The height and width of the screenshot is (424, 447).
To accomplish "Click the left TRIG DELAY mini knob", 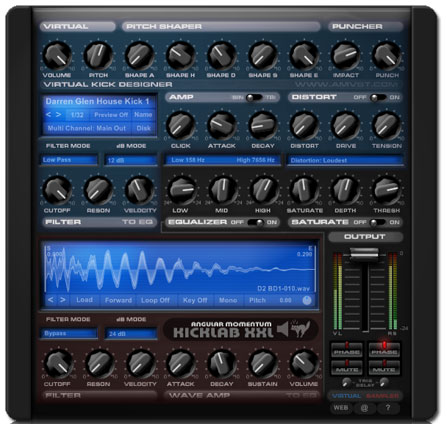I will [347, 382].
